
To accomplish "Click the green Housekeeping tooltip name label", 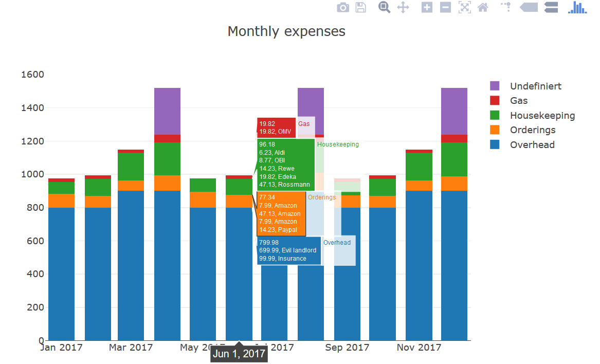I will [x=338, y=144].
